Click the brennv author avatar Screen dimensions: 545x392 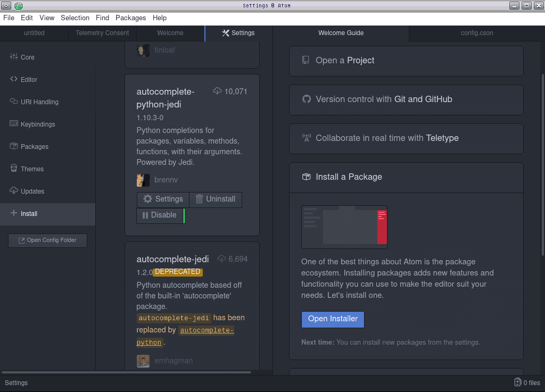pyautogui.click(x=143, y=180)
